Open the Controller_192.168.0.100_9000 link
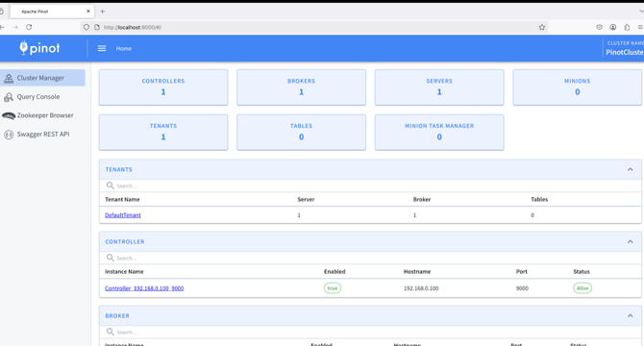 144,288
